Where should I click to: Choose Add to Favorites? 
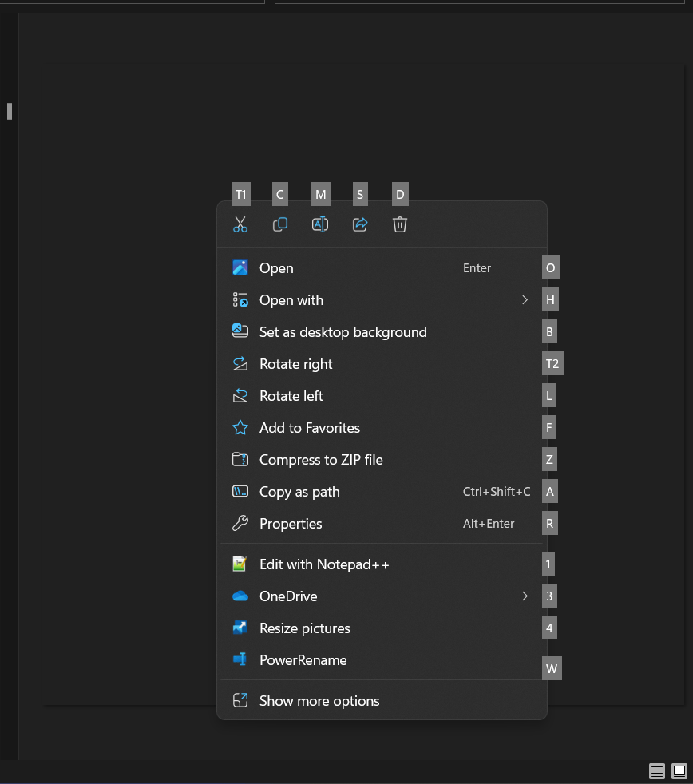pyautogui.click(x=382, y=428)
